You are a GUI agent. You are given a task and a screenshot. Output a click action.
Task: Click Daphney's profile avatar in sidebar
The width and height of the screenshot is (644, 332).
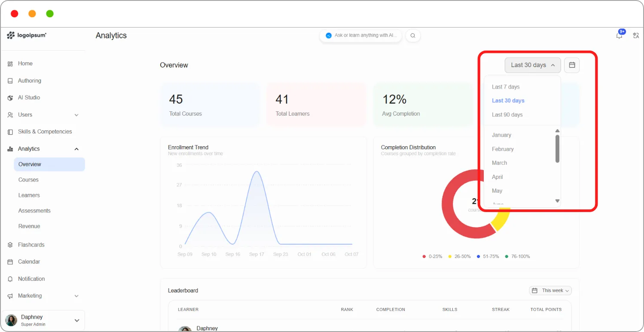[x=11, y=320]
